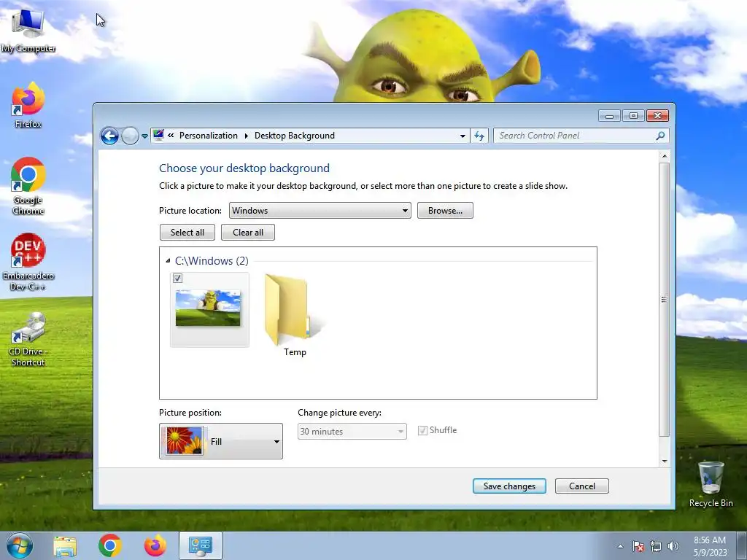
Task: Expand the Personalization breadcrumb arrow
Action: 247,136
